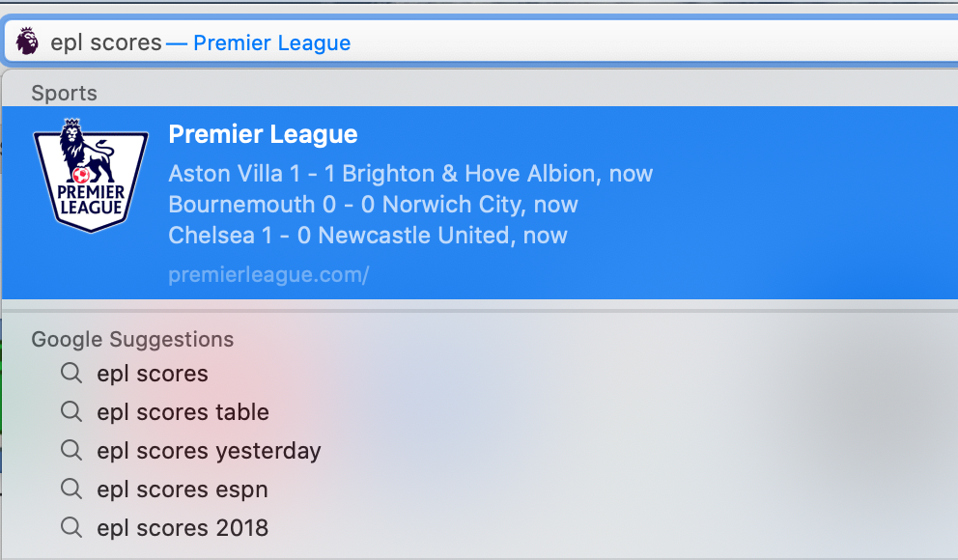The height and width of the screenshot is (560, 958).
Task: Click 'epl scores' text in address bar
Action: [x=106, y=42]
